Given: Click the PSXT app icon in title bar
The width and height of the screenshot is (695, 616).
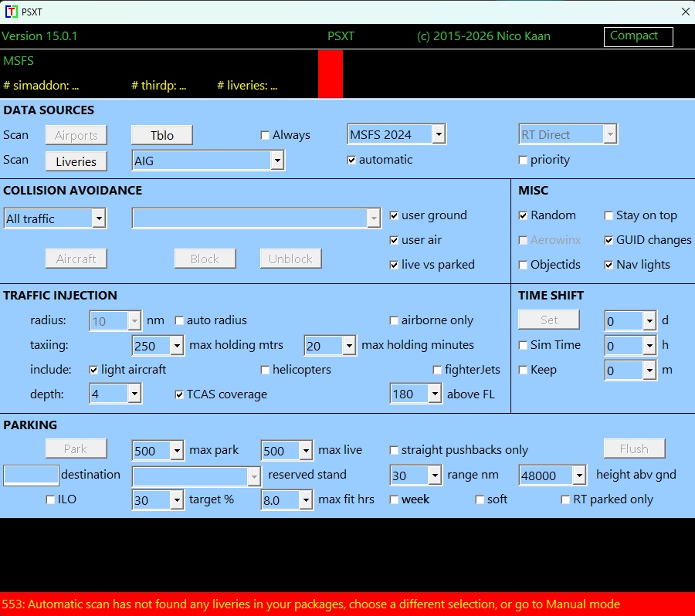Looking at the screenshot, I should 11,12.
